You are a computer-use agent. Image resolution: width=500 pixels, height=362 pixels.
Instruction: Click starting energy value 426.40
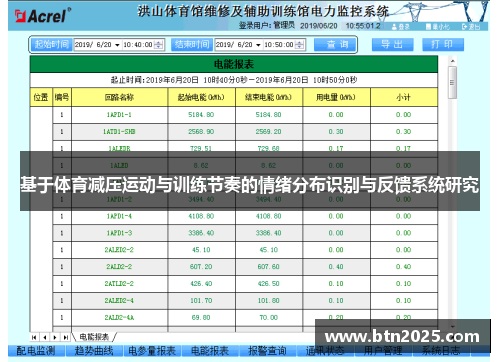[201, 284]
